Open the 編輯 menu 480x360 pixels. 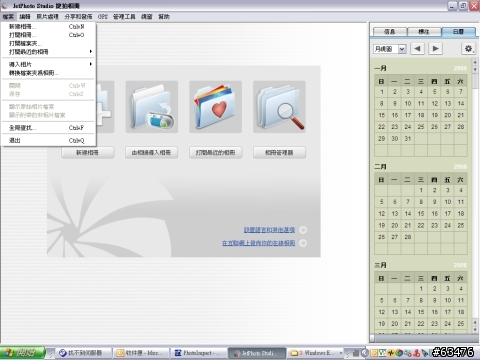point(25,17)
